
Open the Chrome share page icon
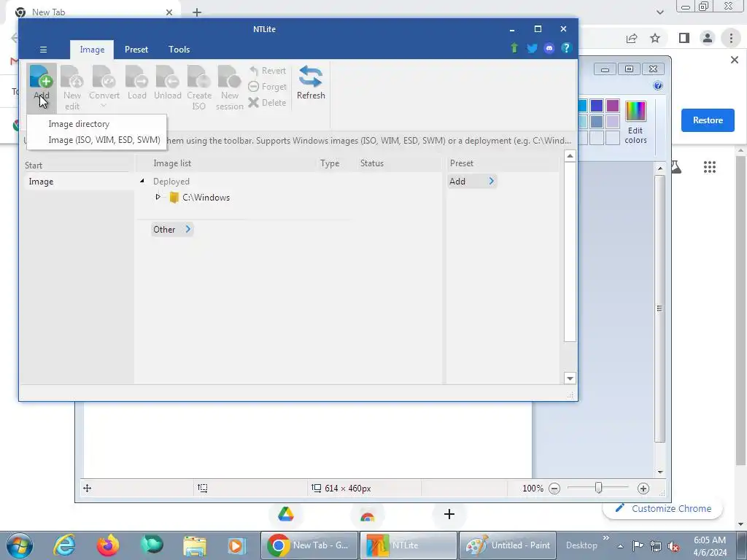[632, 38]
